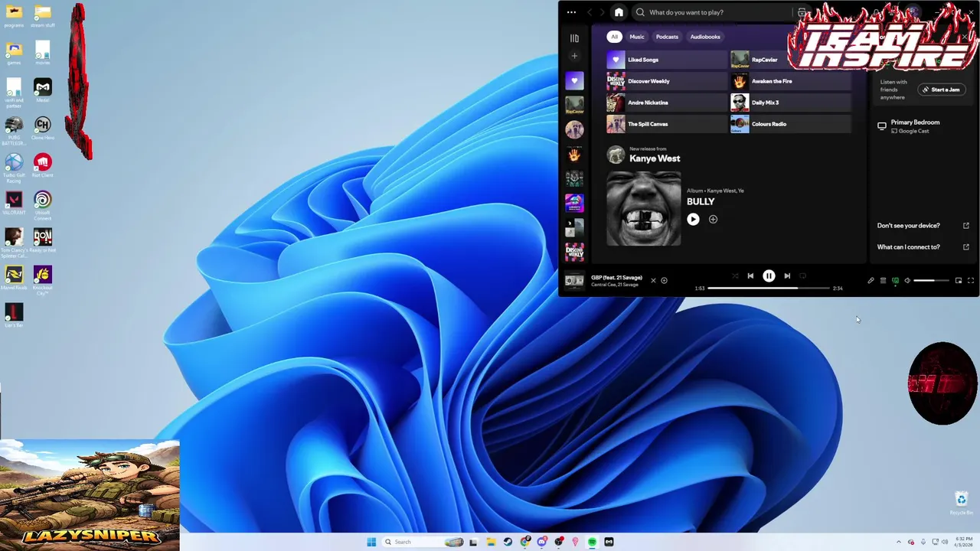
Task: Open the lyrics microphone icon
Action: 871,281
